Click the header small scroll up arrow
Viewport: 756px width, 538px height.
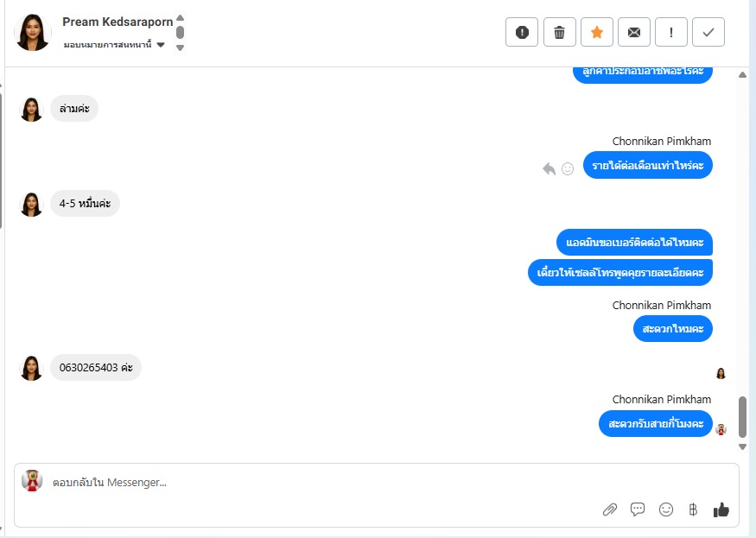click(181, 18)
